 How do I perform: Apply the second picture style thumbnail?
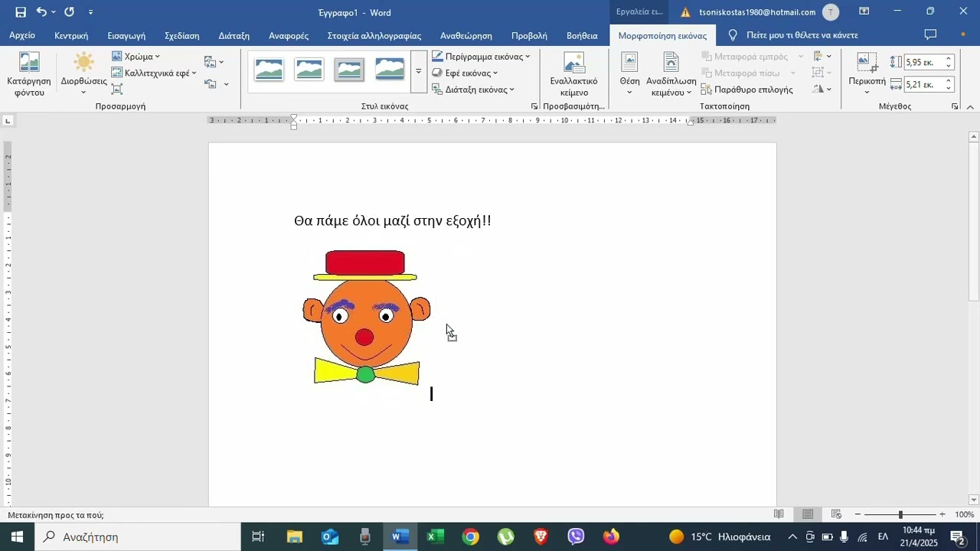309,70
